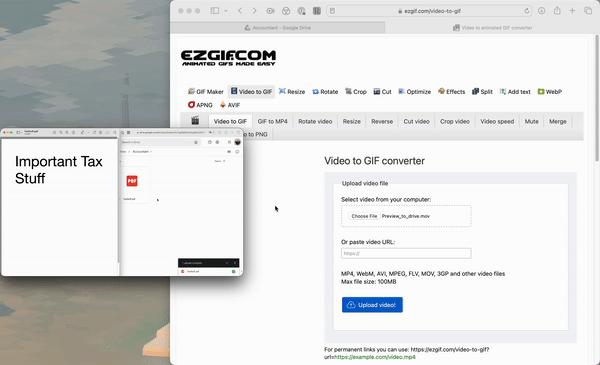This screenshot has height=365, width=600.
Task: Go forward in Safari
Action: (x=254, y=11)
